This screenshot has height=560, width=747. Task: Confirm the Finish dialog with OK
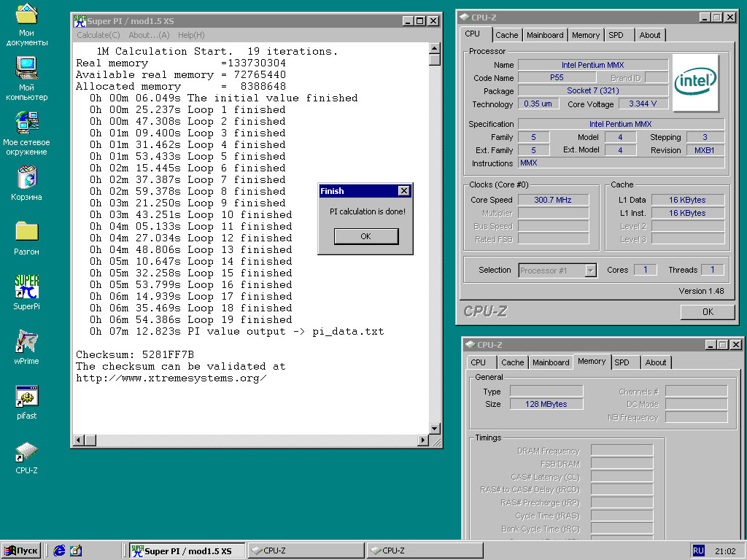coord(366,236)
